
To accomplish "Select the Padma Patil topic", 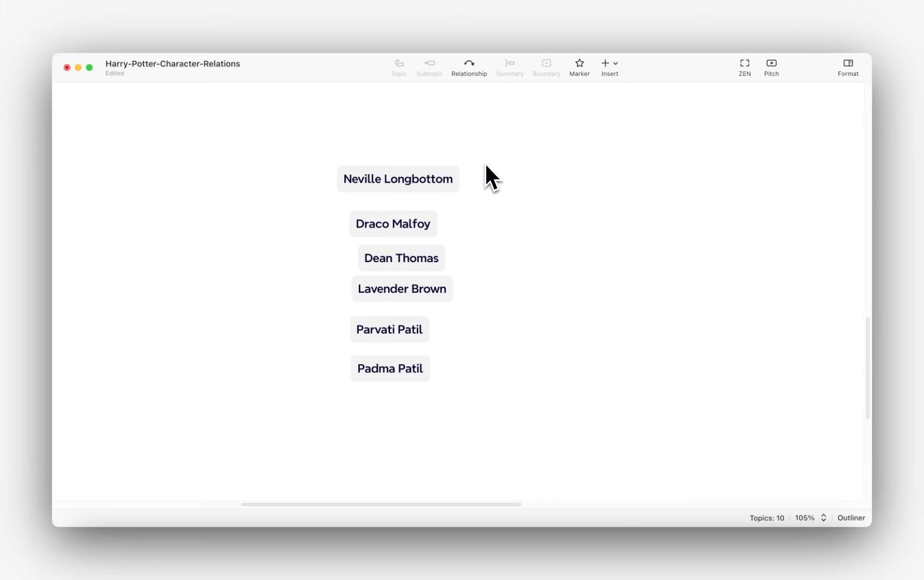I will (x=390, y=368).
